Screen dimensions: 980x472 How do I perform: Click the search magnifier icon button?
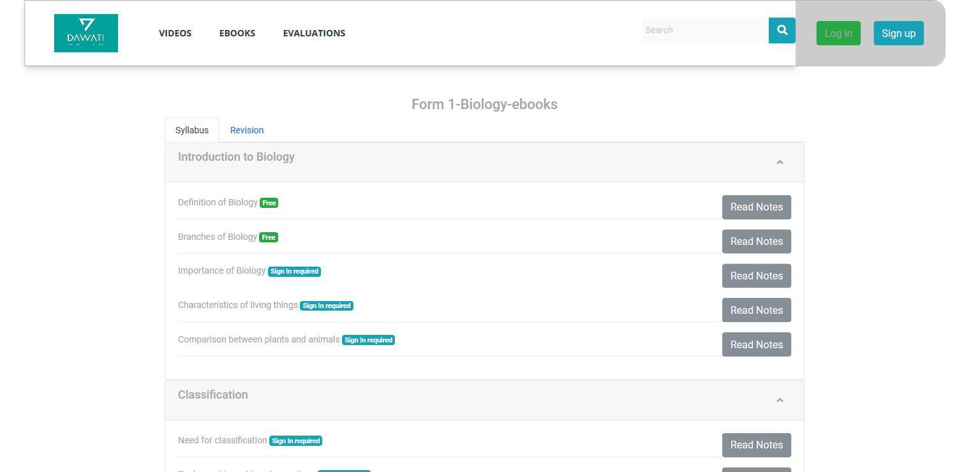(x=782, y=30)
